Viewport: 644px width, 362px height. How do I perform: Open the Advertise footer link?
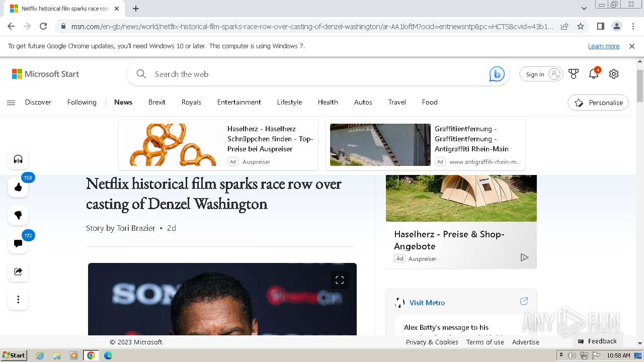(526, 342)
